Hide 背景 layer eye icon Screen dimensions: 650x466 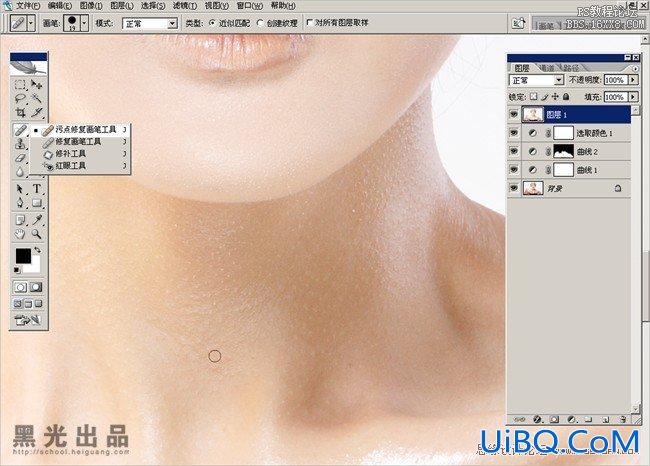(514, 188)
